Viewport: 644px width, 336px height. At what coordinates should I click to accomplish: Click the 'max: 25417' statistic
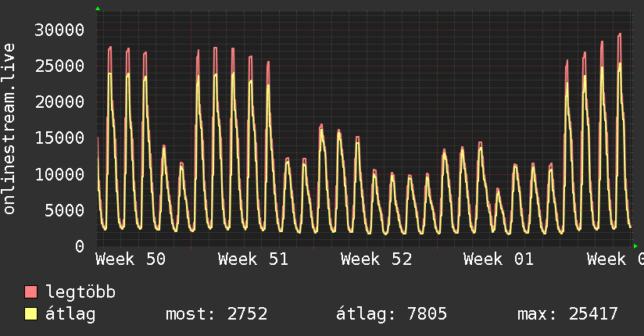(567, 314)
